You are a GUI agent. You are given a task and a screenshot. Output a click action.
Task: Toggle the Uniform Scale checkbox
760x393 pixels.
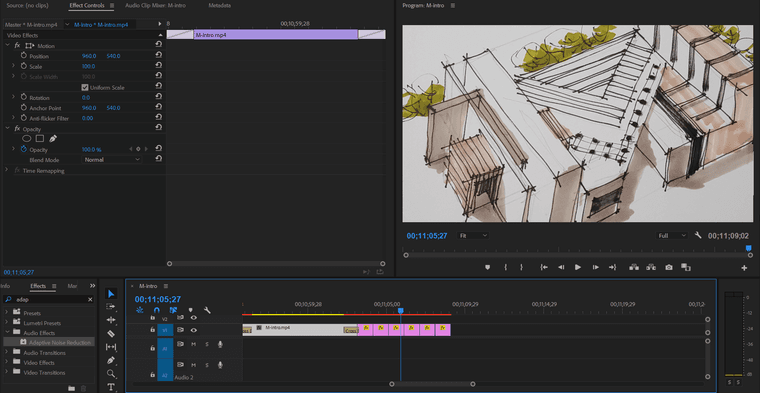click(x=85, y=88)
